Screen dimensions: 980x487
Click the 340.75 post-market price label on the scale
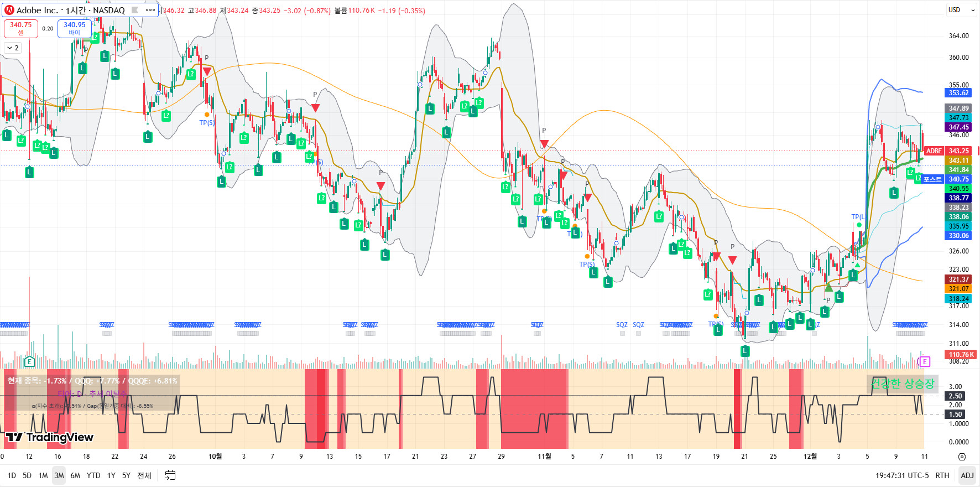(959, 179)
